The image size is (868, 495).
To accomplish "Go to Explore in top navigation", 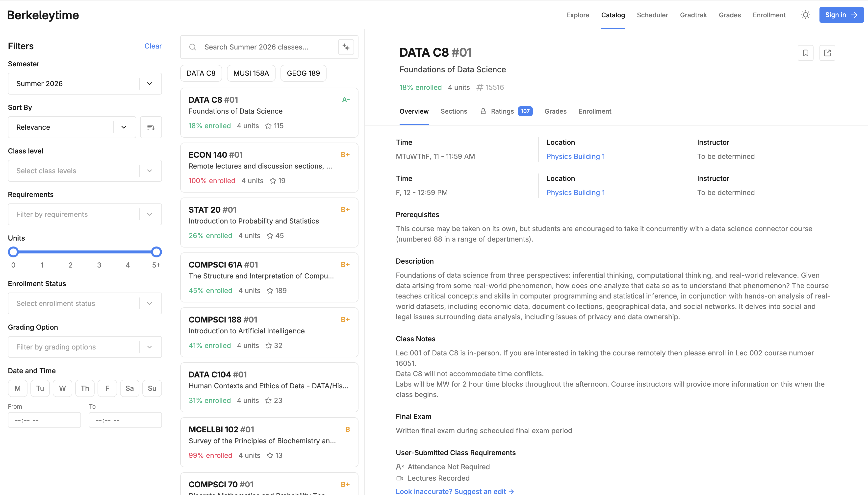I will tap(578, 15).
